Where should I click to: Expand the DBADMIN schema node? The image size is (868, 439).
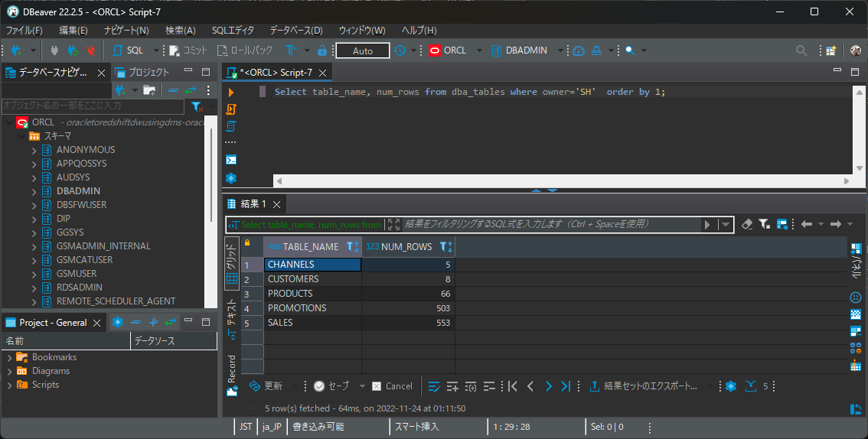tap(34, 191)
